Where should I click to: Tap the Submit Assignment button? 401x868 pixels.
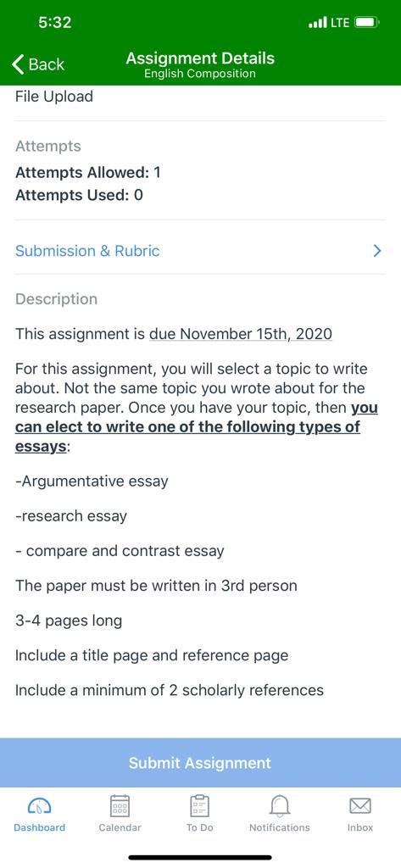click(200, 762)
